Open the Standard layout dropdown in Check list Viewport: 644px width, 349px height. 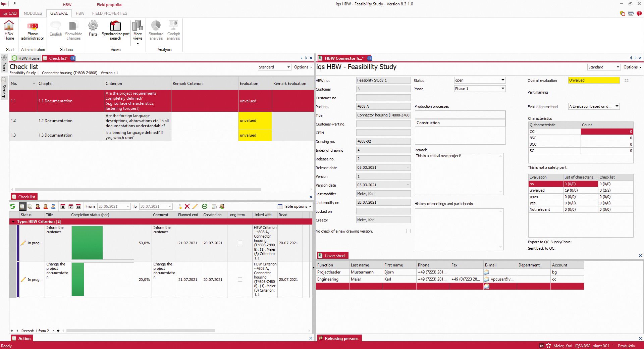[x=288, y=67]
